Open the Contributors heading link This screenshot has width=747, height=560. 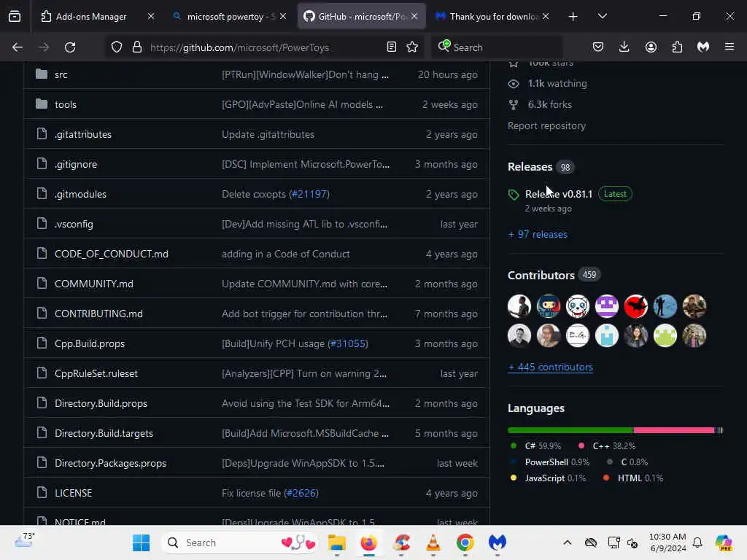click(x=541, y=275)
